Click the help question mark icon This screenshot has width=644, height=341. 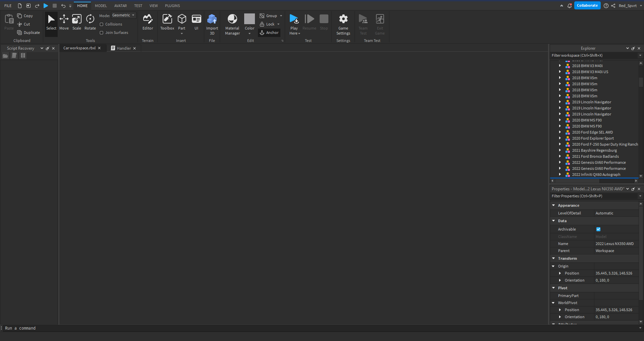606,6
